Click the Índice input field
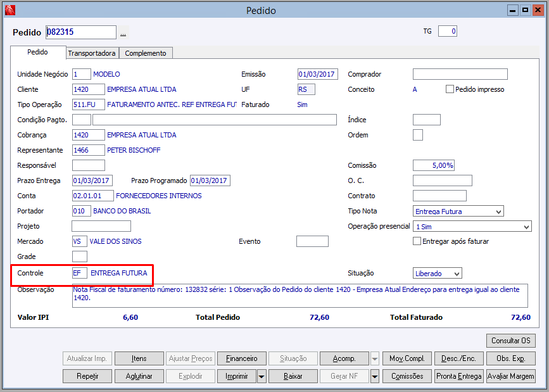The height and width of the screenshot is (392, 549). [x=426, y=120]
